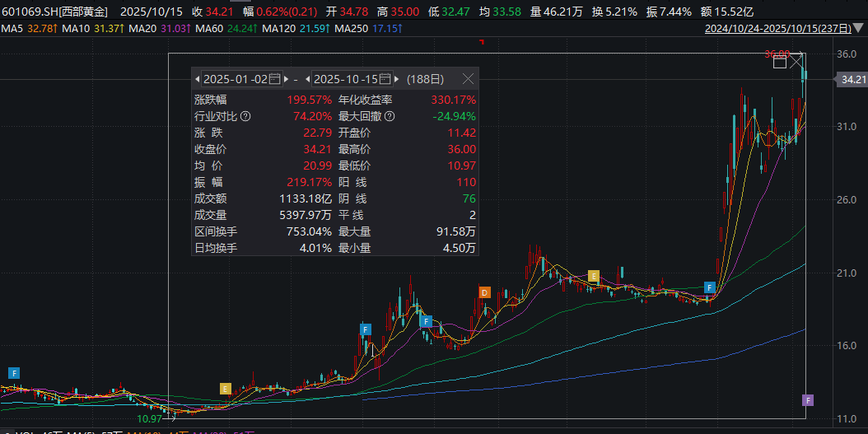Step start date forward with right arrow

[x=286, y=79]
